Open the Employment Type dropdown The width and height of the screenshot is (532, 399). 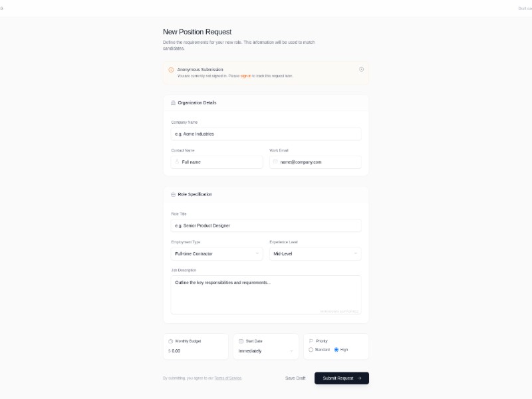click(x=217, y=253)
